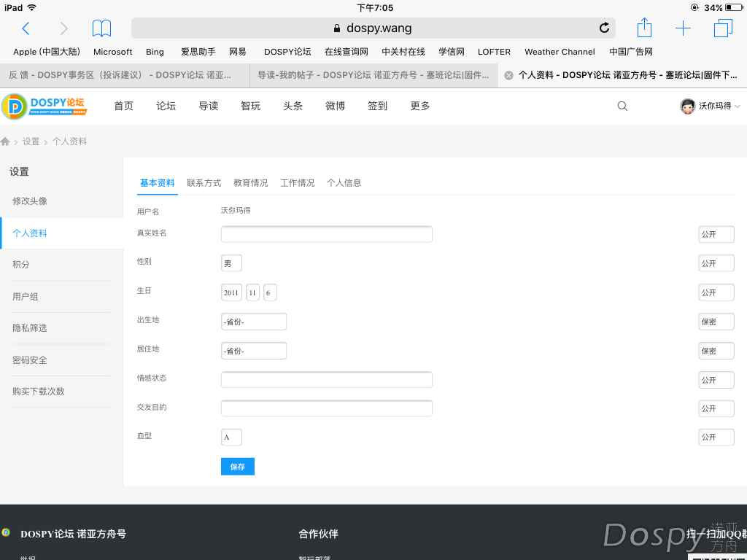Show all tabs overview icon

[x=722, y=28]
